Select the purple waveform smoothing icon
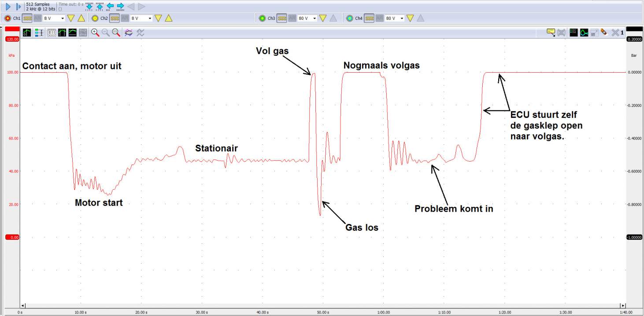This screenshot has width=644, height=316. coord(128,33)
